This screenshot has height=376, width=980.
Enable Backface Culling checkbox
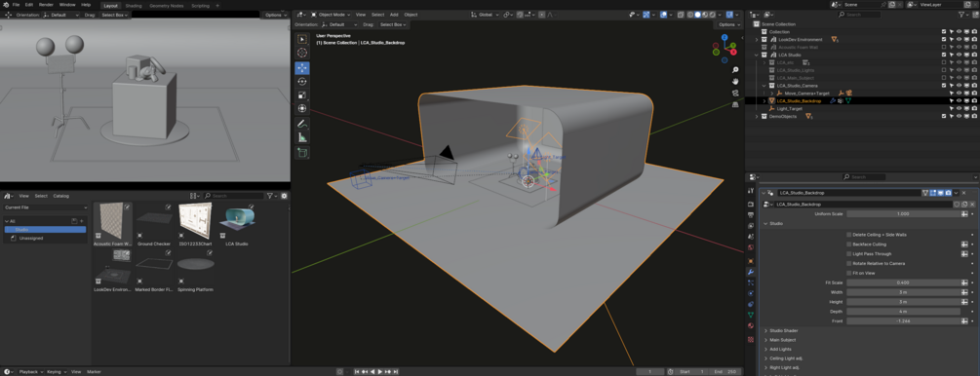coord(848,244)
